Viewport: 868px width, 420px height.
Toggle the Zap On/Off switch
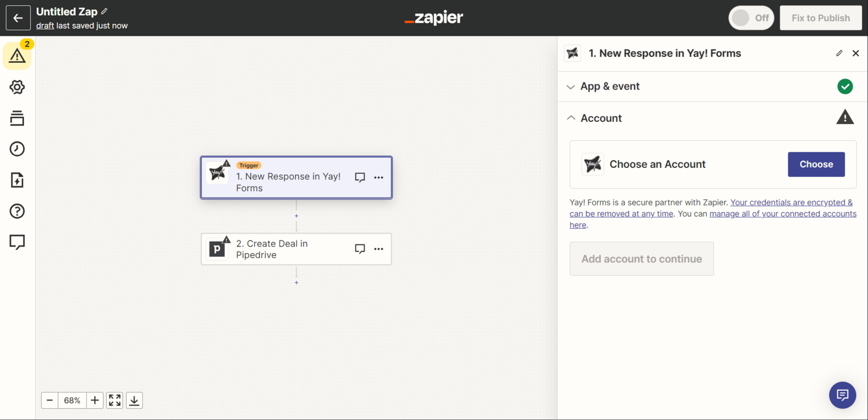coord(751,18)
